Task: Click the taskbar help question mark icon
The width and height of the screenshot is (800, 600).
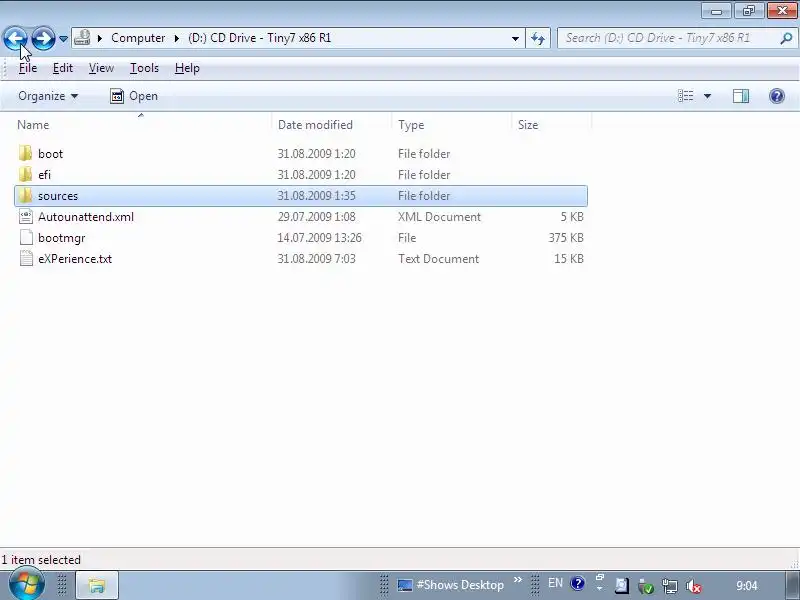Action: click(578, 584)
